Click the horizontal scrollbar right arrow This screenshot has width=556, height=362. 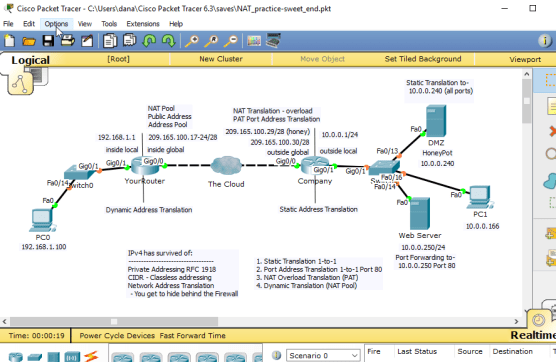coord(516,322)
